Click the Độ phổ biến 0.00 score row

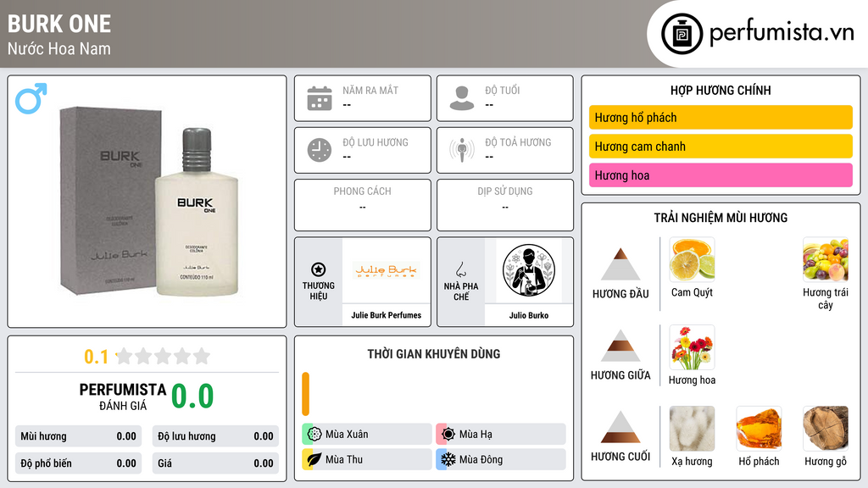pos(78,463)
